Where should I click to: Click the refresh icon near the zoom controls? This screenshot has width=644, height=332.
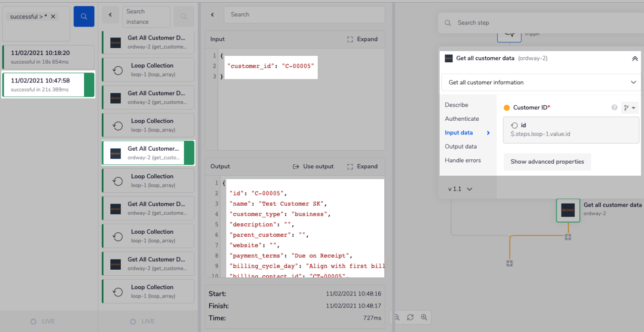click(410, 317)
